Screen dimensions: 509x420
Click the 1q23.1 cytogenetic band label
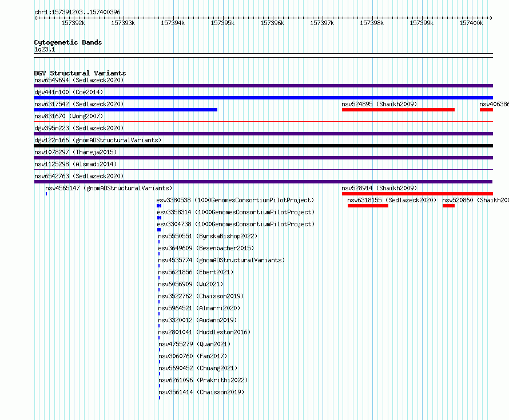[45, 49]
